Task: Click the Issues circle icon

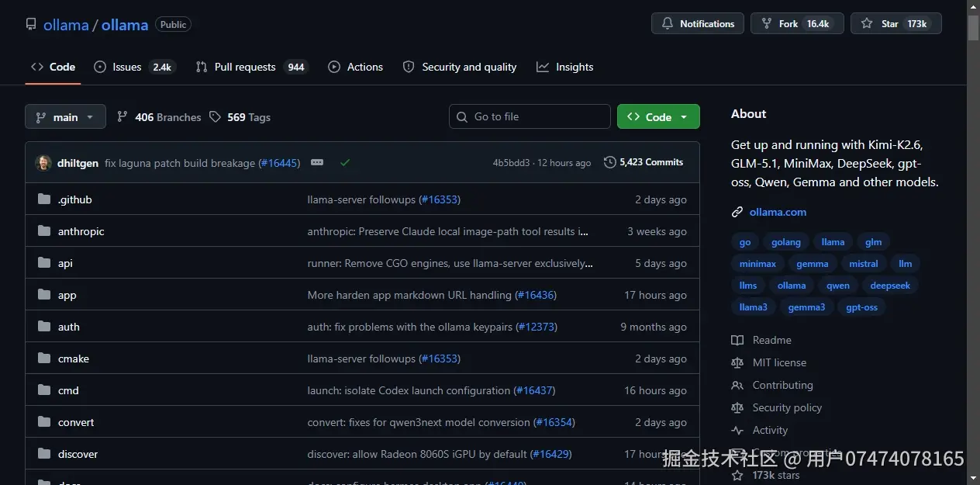Action: point(100,67)
